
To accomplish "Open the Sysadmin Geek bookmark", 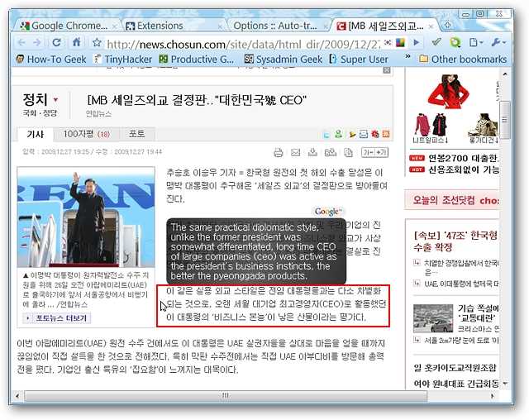I will (284, 60).
